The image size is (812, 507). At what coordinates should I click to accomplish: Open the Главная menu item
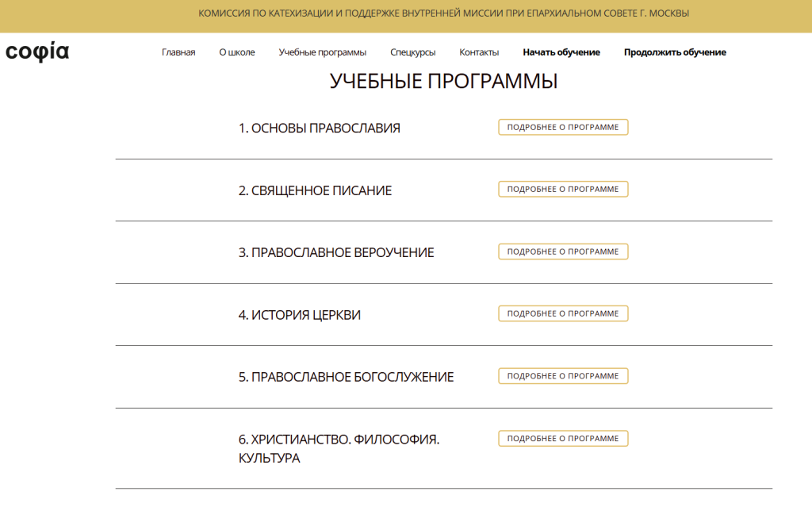[178, 52]
